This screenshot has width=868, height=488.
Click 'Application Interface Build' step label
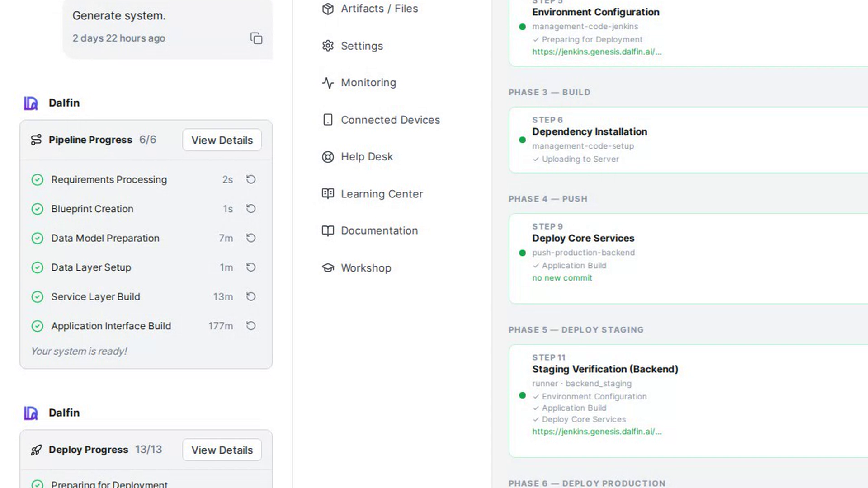pyautogui.click(x=111, y=326)
